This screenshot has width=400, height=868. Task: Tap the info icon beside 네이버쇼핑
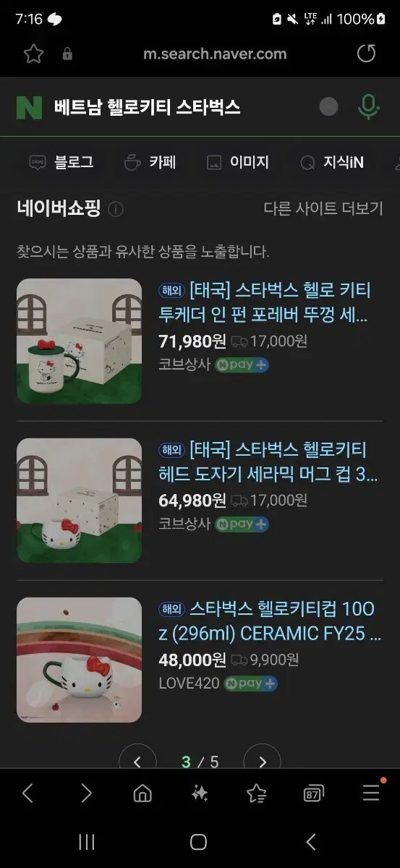click(x=116, y=209)
